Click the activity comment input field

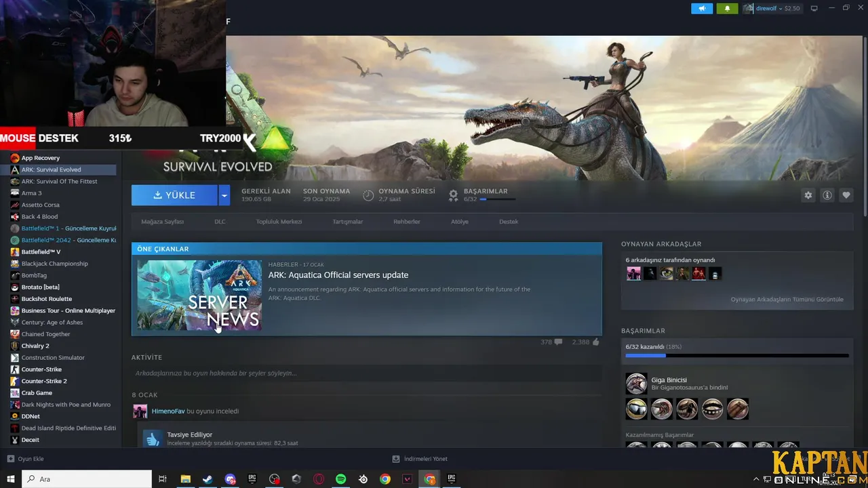click(366, 373)
